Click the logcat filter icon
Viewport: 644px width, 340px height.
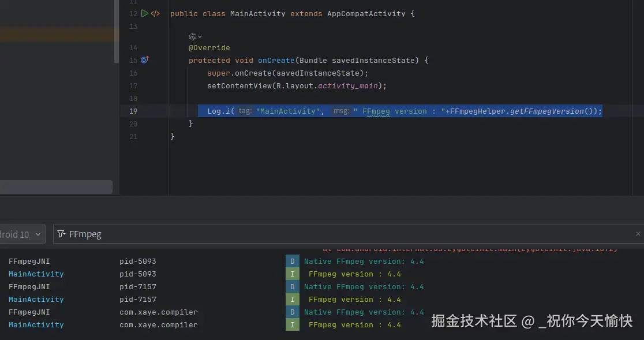(61, 234)
